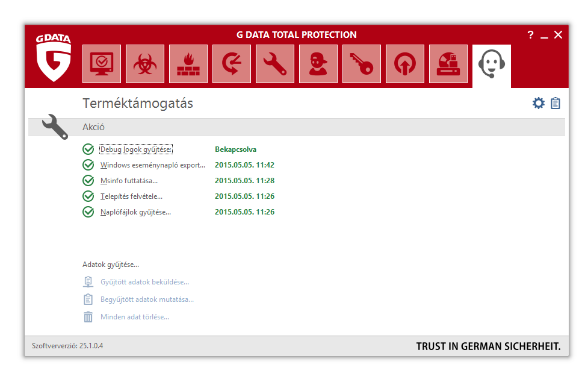588x373 pixels.
Task: Click the G DATA TOTAL PROTECTION title
Action: (x=296, y=35)
